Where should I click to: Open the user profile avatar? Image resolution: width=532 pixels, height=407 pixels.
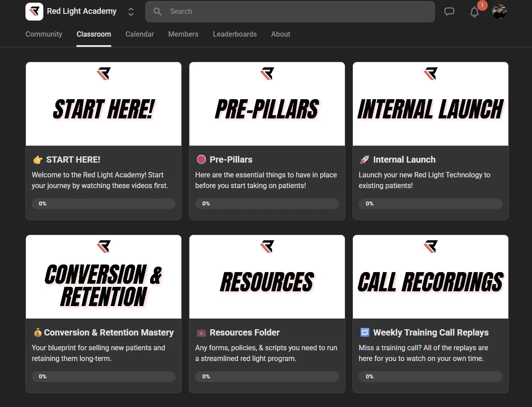pyautogui.click(x=499, y=12)
